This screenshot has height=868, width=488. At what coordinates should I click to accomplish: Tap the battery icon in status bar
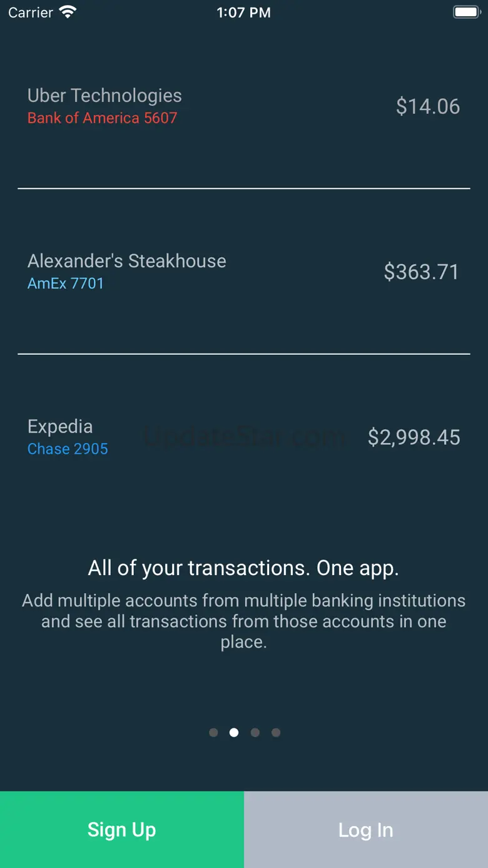[x=466, y=12]
